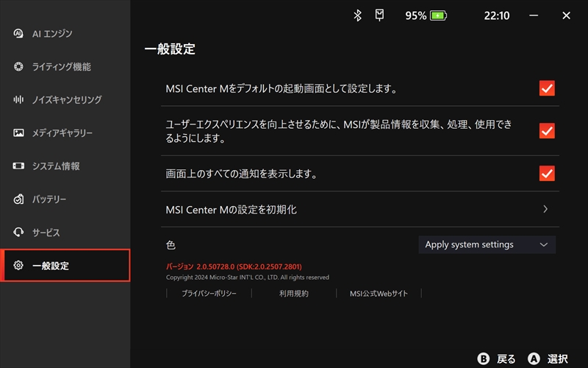The width and height of the screenshot is (588, 368).
Task: Click the AI Engine sidebar icon
Action: click(18, 33)
